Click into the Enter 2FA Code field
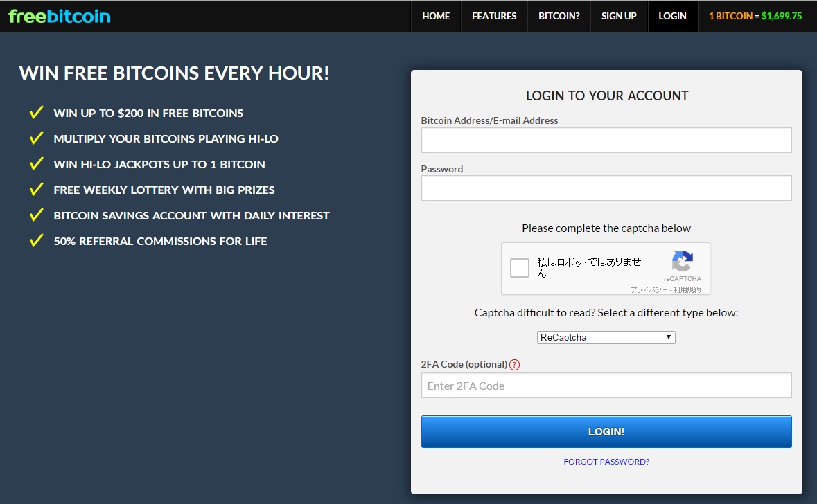 click(606, 386)
